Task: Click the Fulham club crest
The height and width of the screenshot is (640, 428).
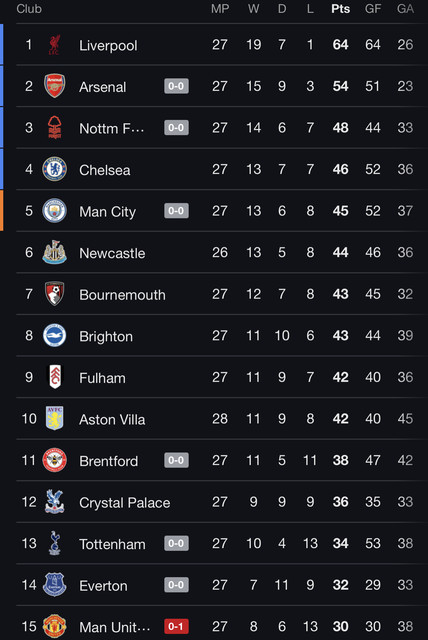Action: 55,377
